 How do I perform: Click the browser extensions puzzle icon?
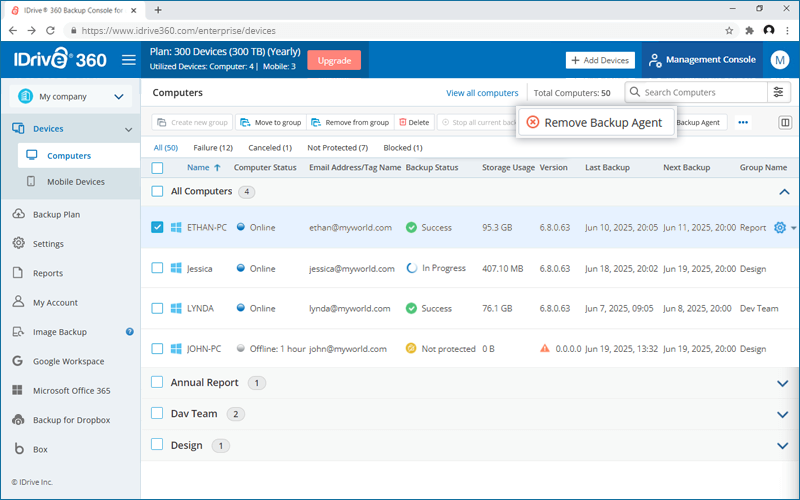(749, 31)
